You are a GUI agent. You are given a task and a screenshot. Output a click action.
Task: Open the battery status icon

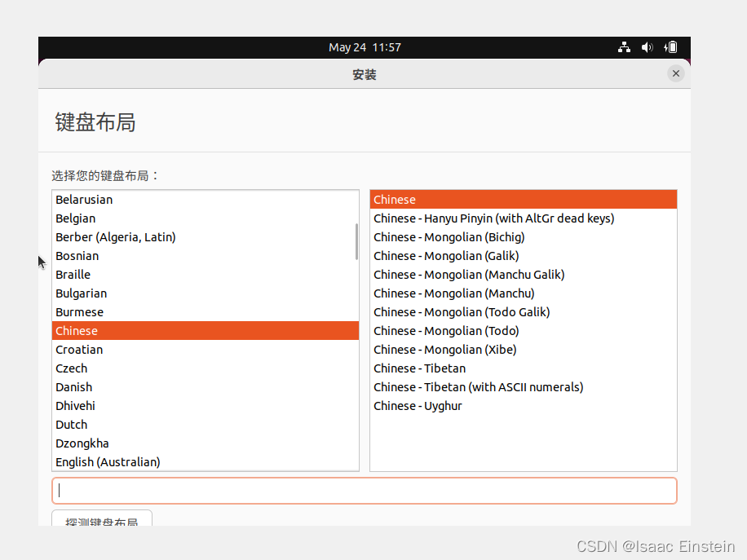pyautogui.click(x=671, y=47)
